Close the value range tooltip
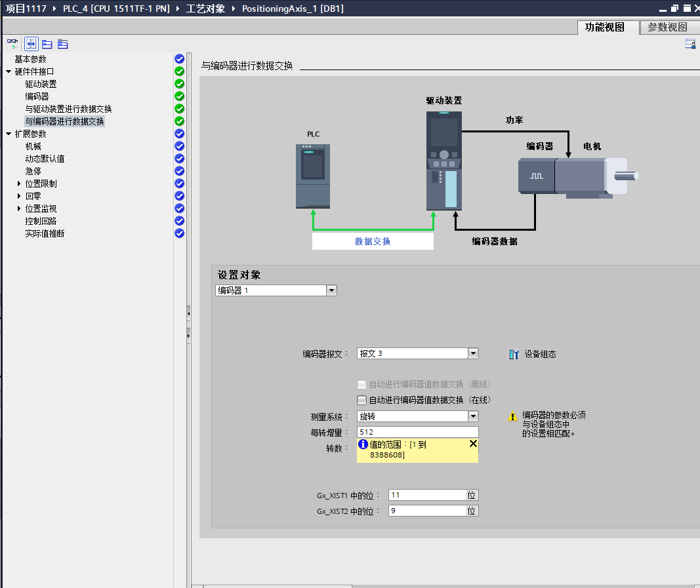The image size is (700, 588). (x=473, y=444)
